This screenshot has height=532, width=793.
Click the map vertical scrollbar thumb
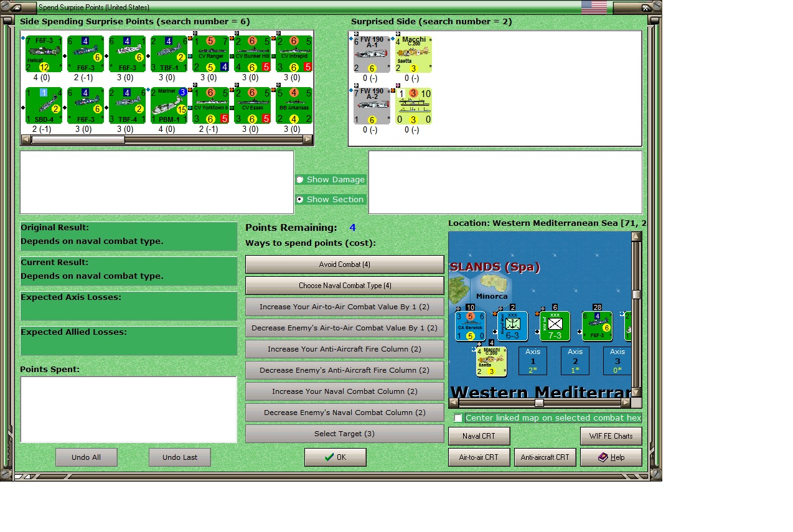point(636,294)
